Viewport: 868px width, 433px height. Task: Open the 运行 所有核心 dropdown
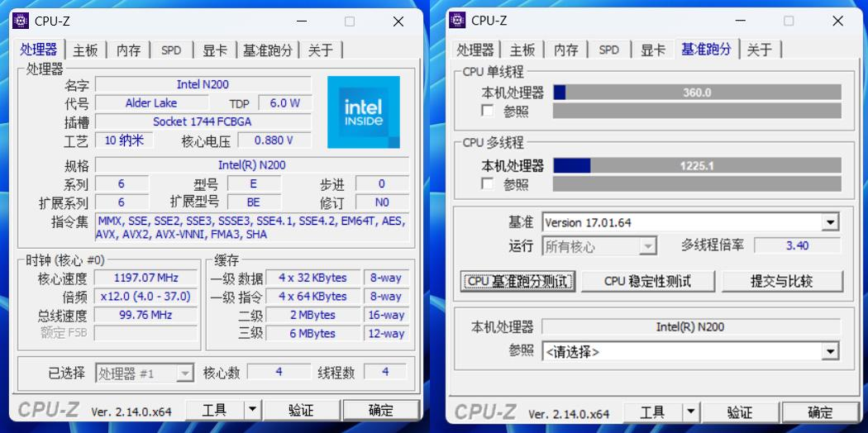point(647,246)
